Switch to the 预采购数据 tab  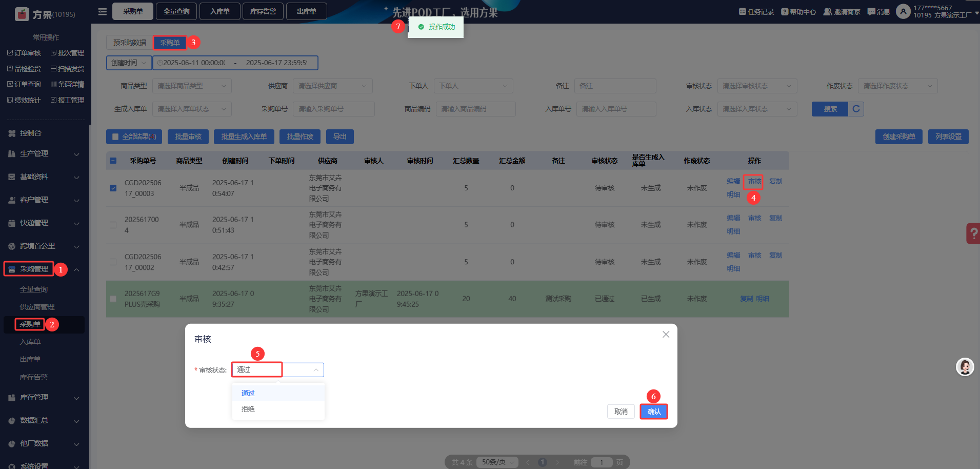[130, 43]
